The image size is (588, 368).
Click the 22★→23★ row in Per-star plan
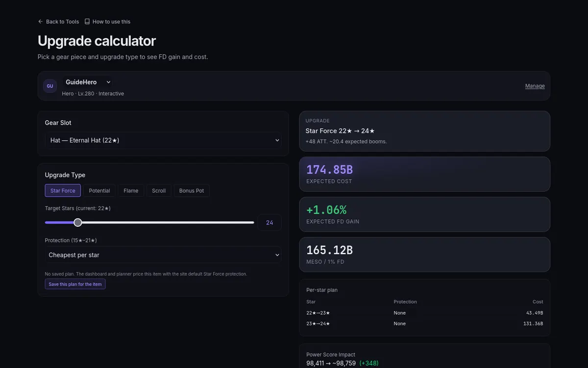(x=425, y=313)
